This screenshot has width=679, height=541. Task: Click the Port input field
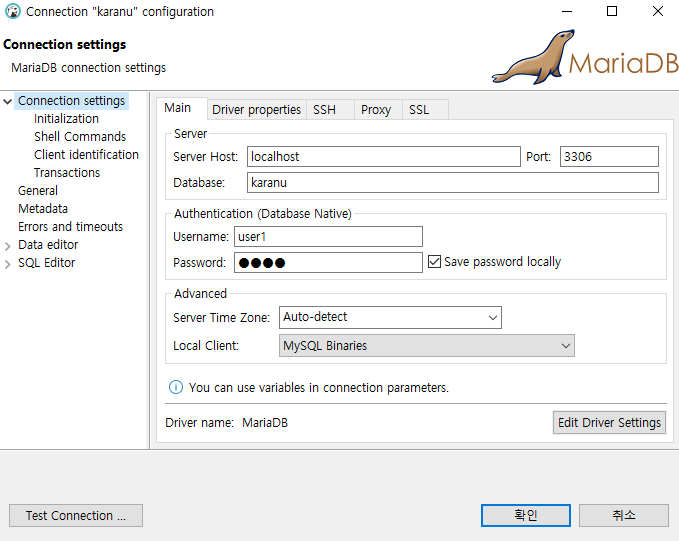(x=609, y=156)
